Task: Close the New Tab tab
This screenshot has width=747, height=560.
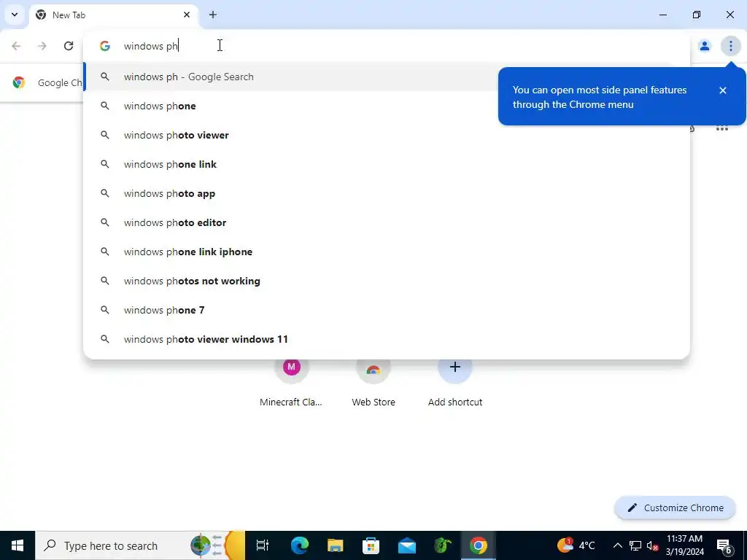Action: 187,15
